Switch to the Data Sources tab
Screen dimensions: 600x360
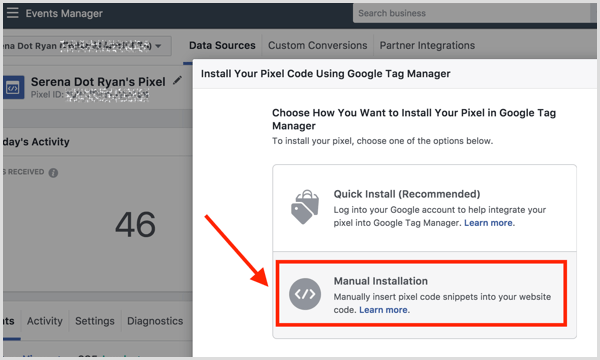[222, 45]
